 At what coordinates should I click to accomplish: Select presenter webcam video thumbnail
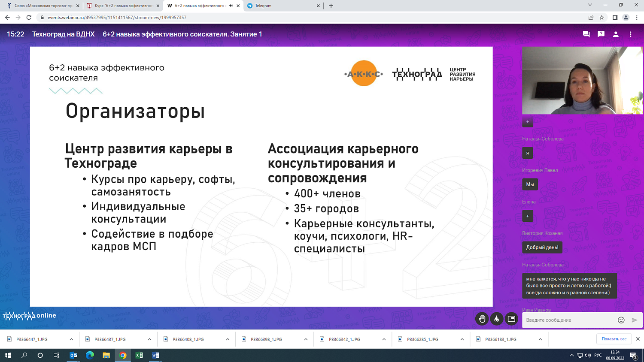pos(582,81)
